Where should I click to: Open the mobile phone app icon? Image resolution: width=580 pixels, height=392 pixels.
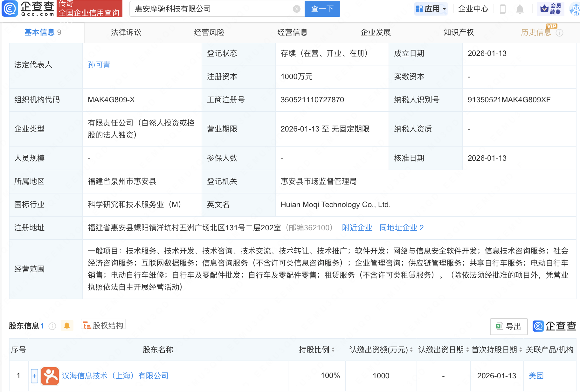coord(502,9)
